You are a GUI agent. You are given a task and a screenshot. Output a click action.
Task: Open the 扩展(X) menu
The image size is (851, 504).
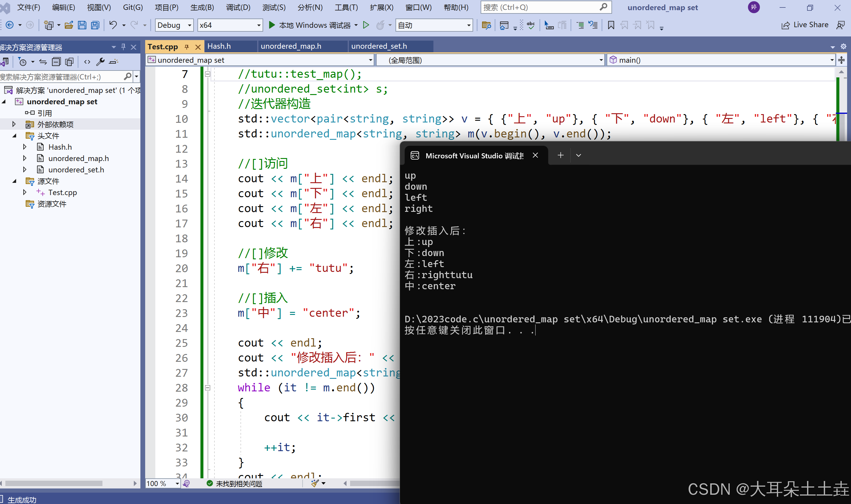coord(381,7)
